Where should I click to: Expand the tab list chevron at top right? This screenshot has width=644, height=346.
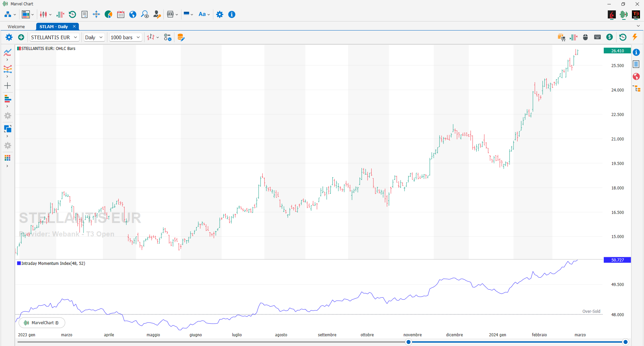click(x=638, y=26)
